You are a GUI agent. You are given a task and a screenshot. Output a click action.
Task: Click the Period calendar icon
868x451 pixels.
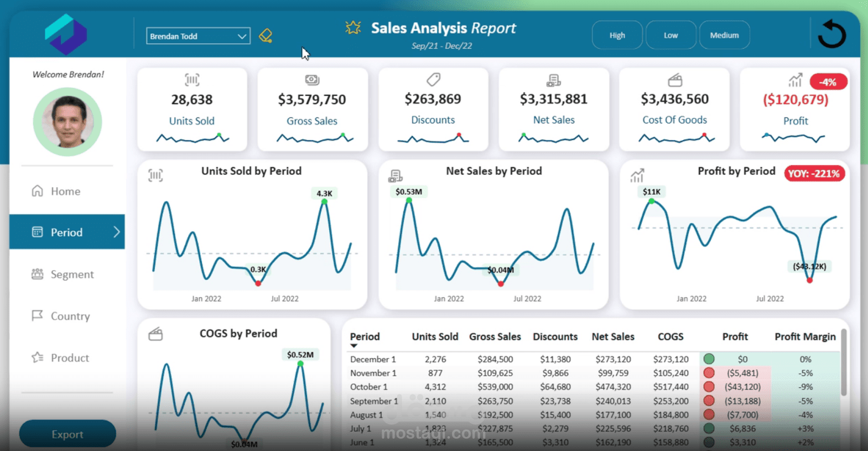coord(37,232)
